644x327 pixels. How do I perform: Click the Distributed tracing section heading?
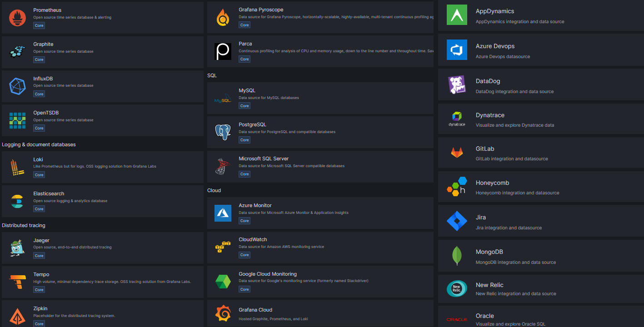pos(24,225)
